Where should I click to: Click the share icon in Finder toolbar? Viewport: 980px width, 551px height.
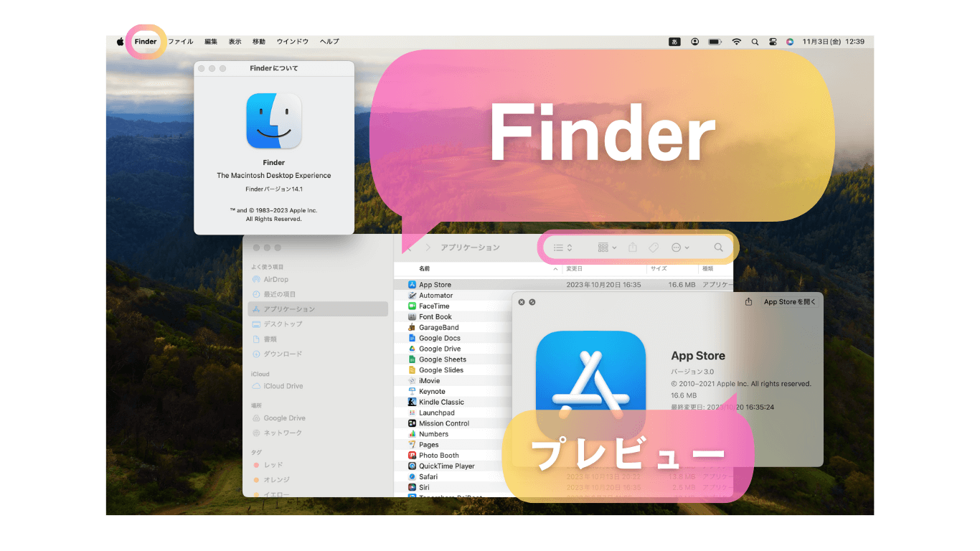(633, 248)
